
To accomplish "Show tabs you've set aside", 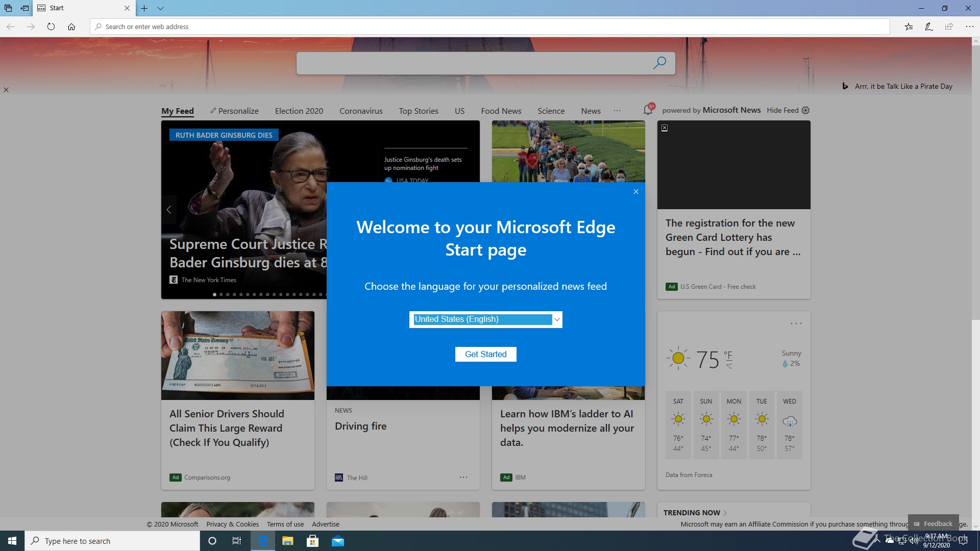I will coord(8,8).
